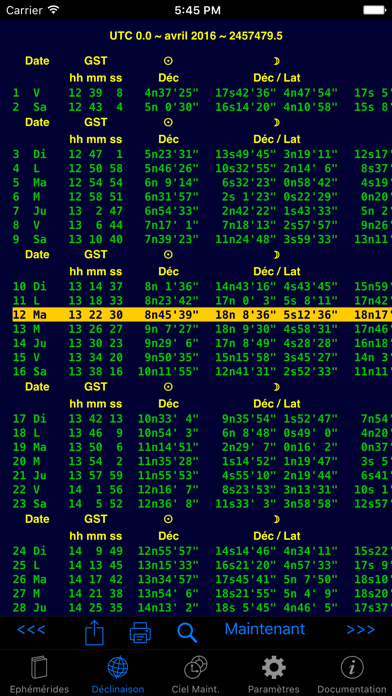The height and width of the screenshot is (696, 392).
Task: Open search with the magnifier icon
Action: pyautogui.click(x=187, y=633)
